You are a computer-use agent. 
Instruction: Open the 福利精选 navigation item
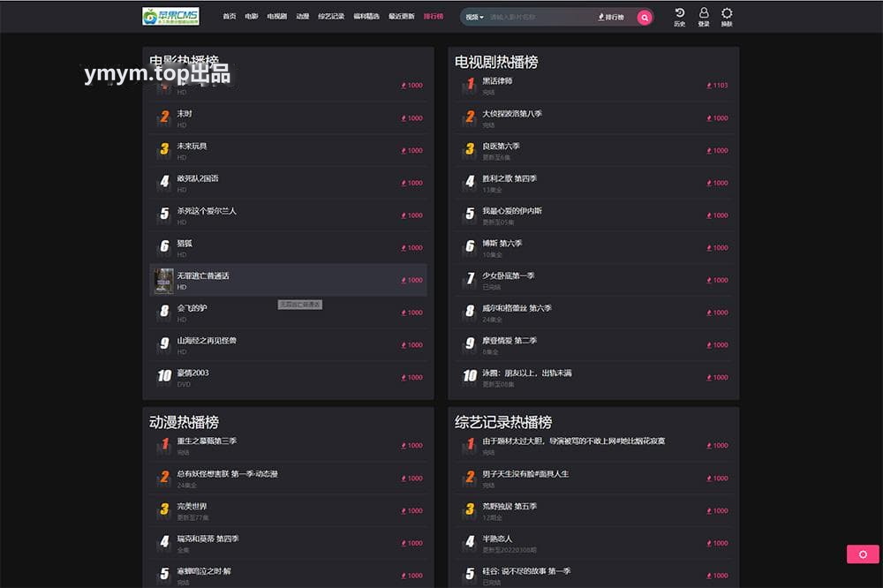pos(366,16)
